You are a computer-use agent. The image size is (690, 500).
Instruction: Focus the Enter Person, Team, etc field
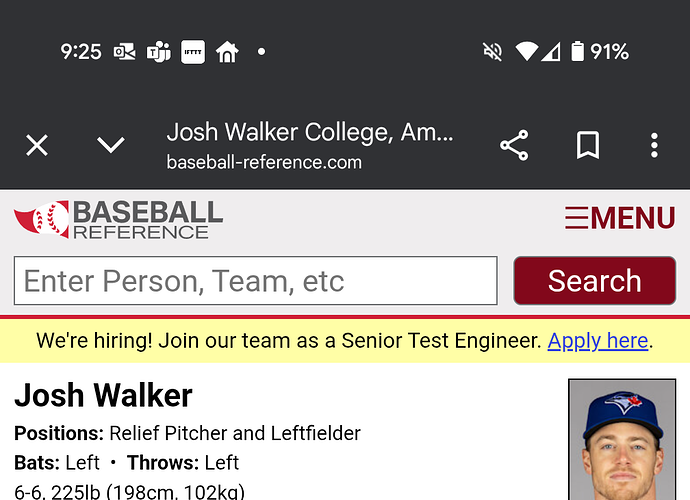coord(256,280)
